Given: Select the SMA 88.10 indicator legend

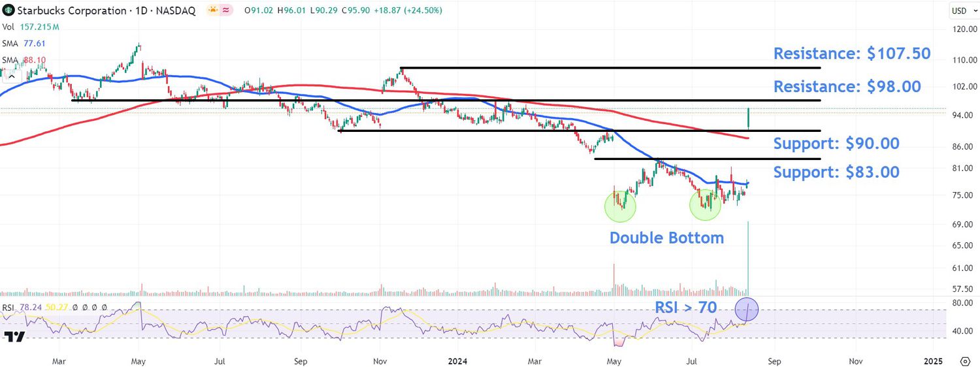Looking at the screenshot, I should (25, 60).
